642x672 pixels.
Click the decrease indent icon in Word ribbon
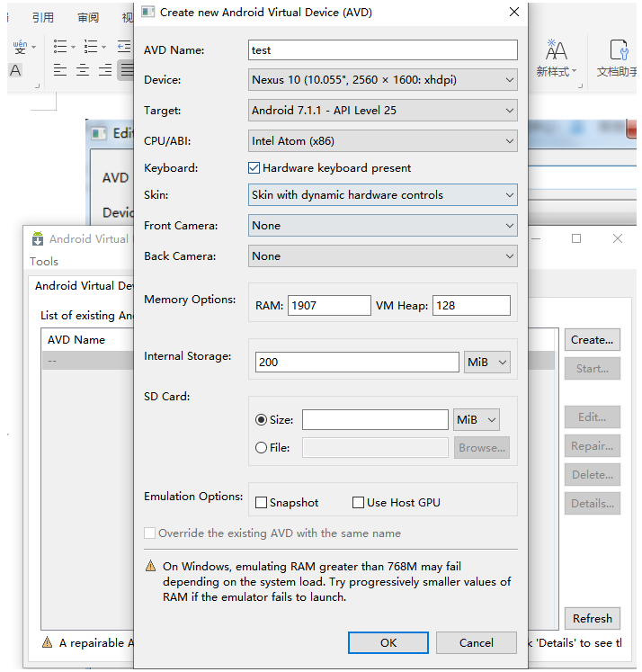125,46
